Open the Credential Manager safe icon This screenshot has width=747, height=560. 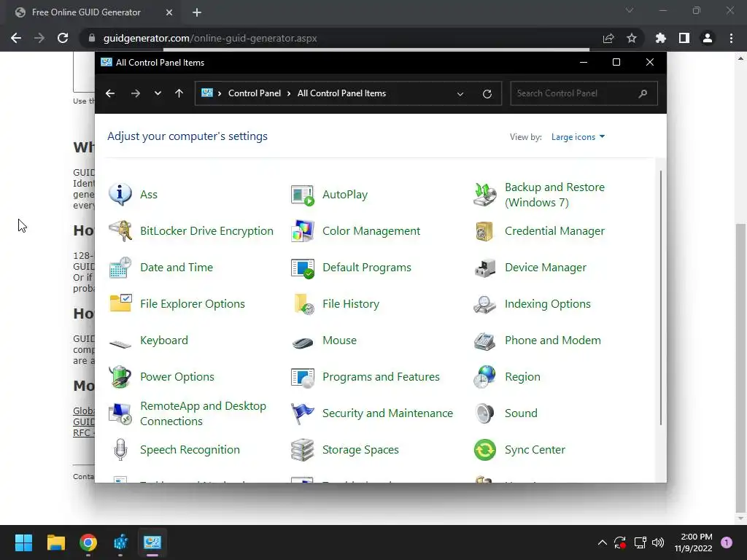click(x=485, y=231)
